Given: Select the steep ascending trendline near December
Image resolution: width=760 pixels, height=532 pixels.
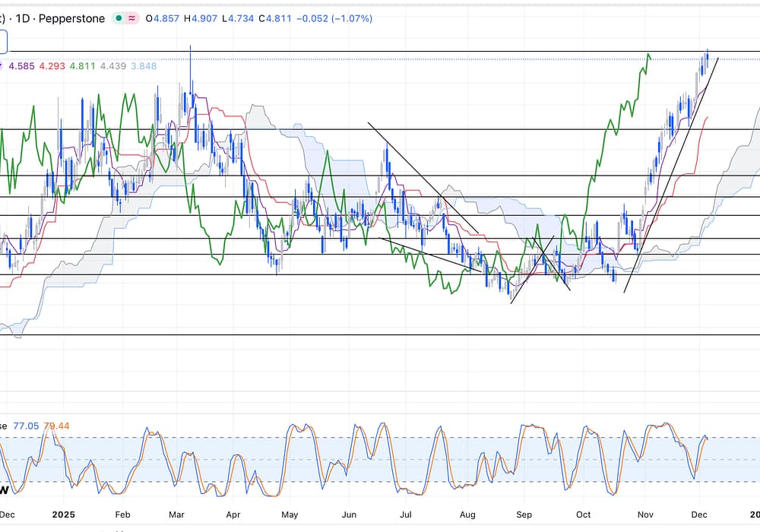Looking at the screenshot, I should [x=672, y=175].
